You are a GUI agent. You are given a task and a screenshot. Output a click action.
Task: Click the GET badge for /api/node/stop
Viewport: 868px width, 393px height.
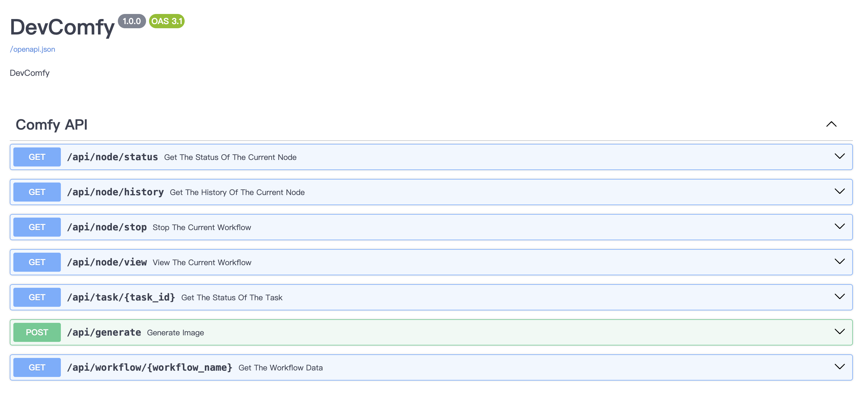[x=37, y=227]
